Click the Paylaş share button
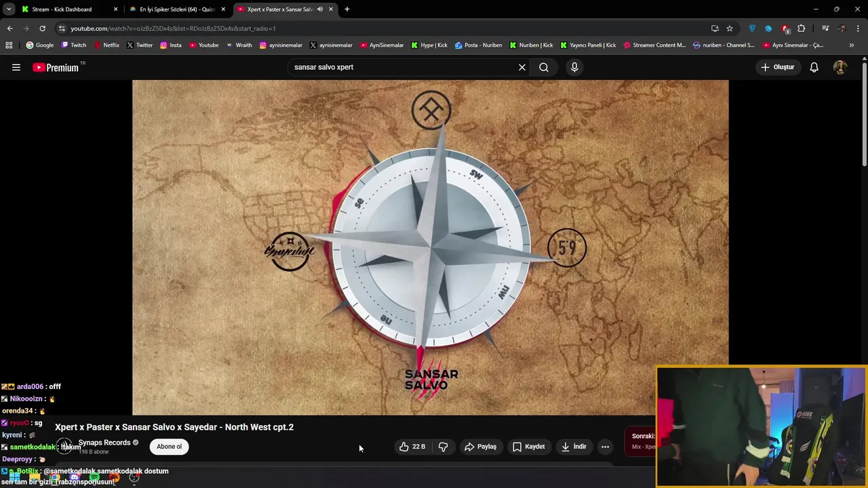This screenshot has width=868, height=488. coord(480,447)
